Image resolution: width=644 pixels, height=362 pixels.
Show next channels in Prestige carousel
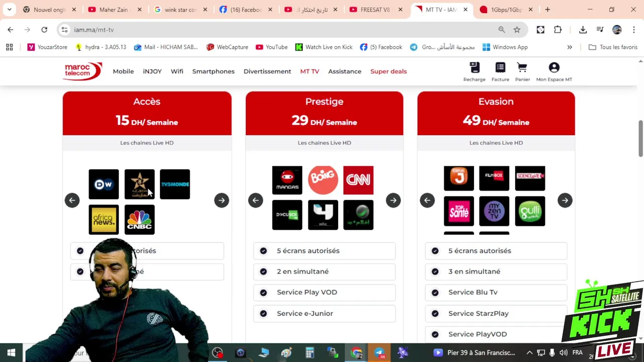coord(393,200)
